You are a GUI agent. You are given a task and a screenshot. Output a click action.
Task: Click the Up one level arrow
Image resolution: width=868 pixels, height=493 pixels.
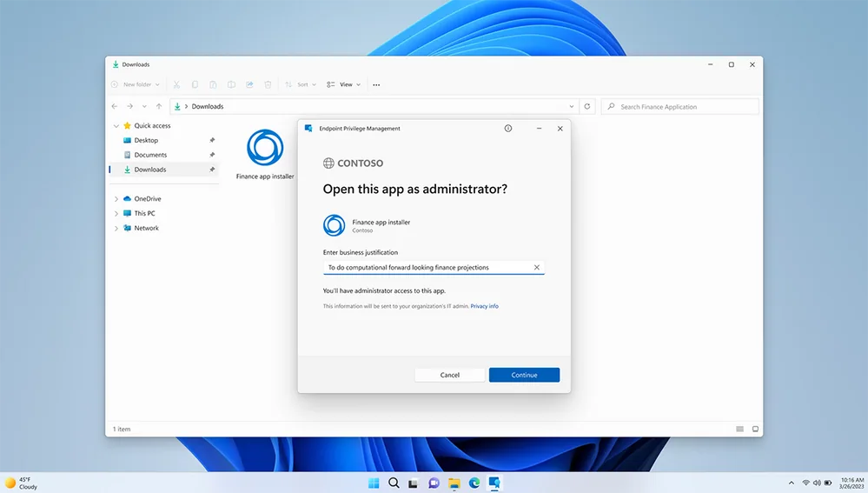coord(159,106)
